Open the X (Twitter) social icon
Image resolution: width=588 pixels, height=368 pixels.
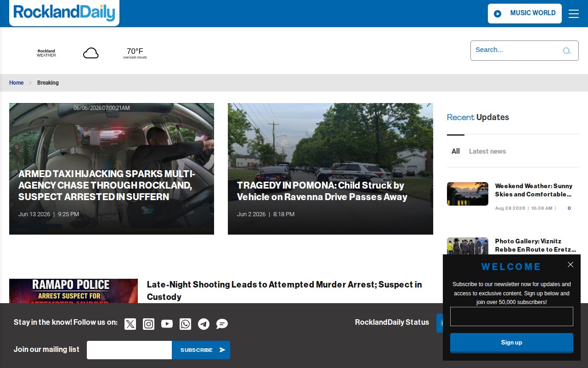[x=130, y=324]
